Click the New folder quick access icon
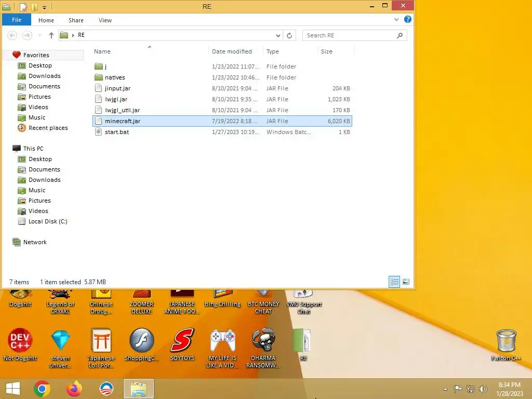 (x=35, y=7)
